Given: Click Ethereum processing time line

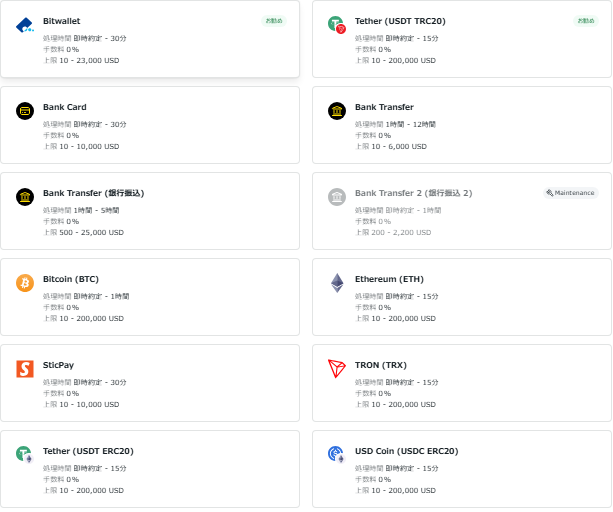Looking at the screenshot, I should click(396, 296).
